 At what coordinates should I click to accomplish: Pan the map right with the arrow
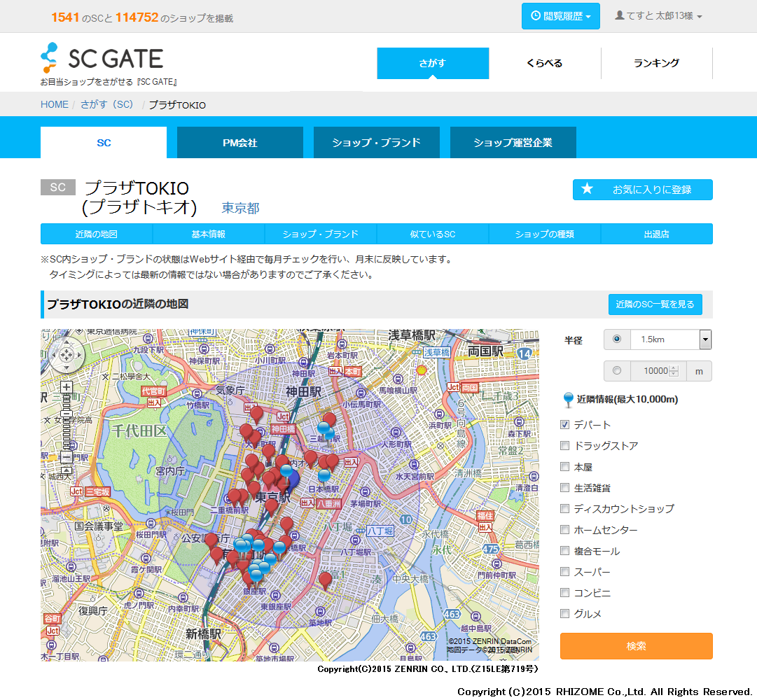pyautogui.click(x=78, y=356)
